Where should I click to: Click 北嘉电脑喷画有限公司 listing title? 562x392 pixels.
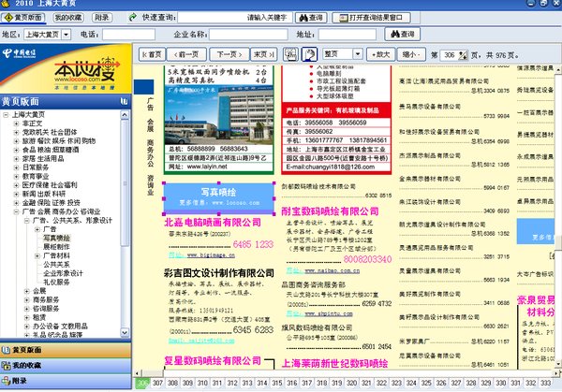click(x=213, y=223)
